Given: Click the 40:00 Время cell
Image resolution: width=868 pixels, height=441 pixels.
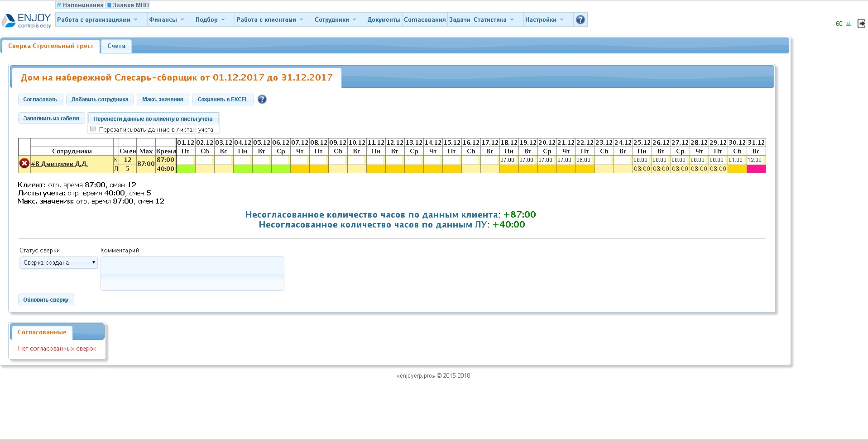Looking at the screenshot, I should click(x=166, y=169).
